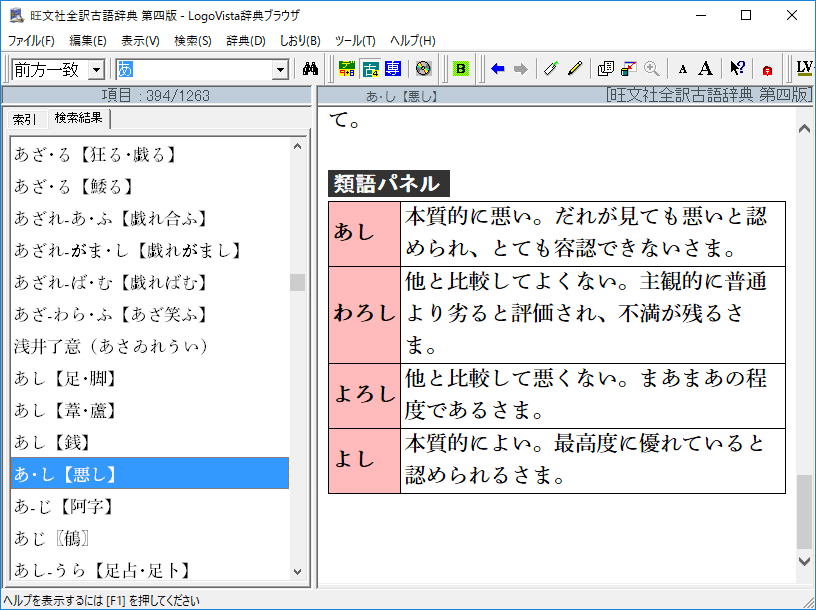Screen dimensions: 816x610
Task: Click the app icon in title bar
Action: (17, 15)
